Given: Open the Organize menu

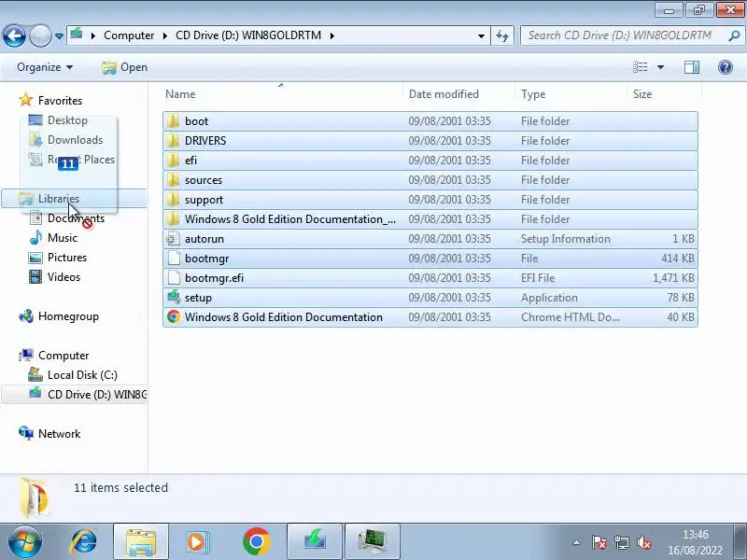Looking at the screenshot, I should (x=45, y=67).
